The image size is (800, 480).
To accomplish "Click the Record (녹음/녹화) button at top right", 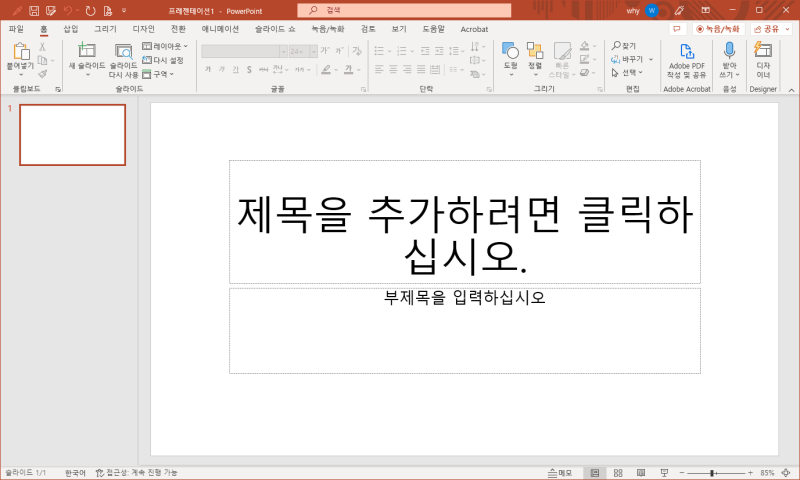I will point(718,29).
